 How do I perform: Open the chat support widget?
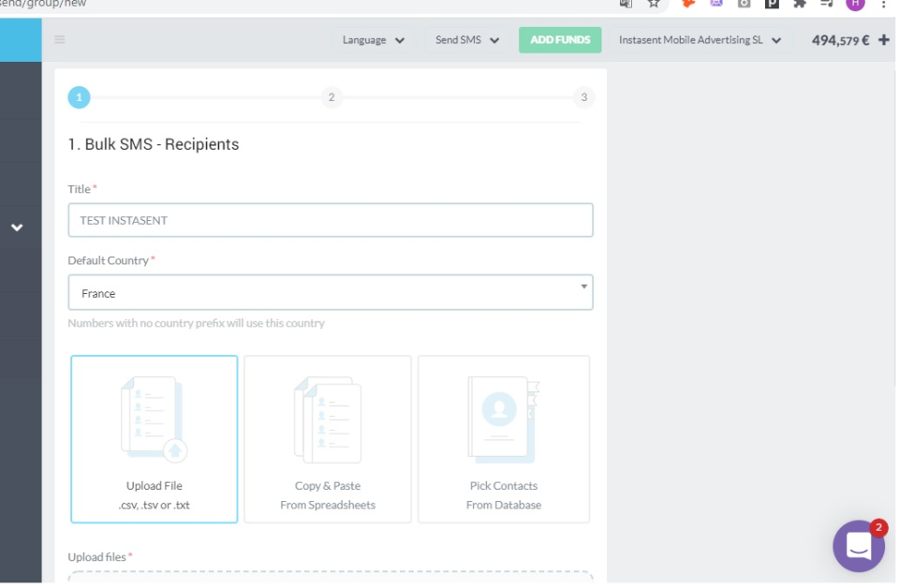tap(859, 546)
